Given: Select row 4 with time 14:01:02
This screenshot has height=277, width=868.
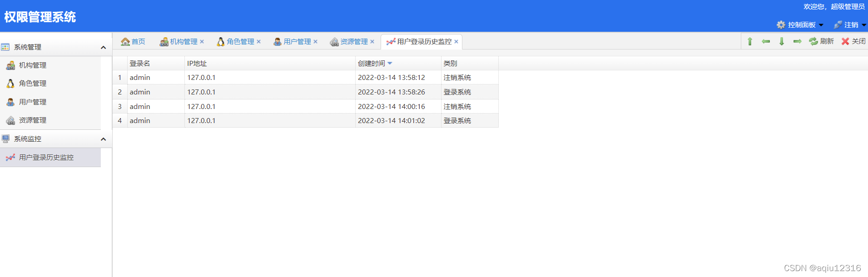Looking at the screenshot, I should [306, 121].
